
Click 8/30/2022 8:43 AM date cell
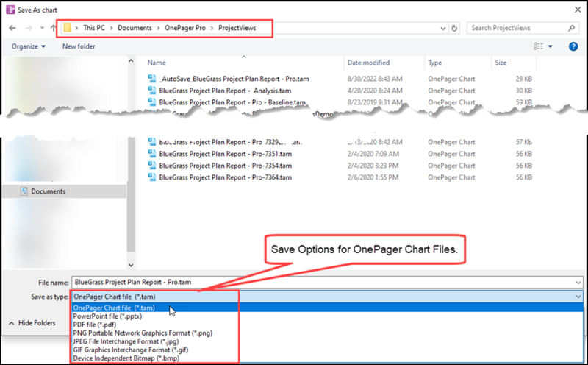point(375,79)
